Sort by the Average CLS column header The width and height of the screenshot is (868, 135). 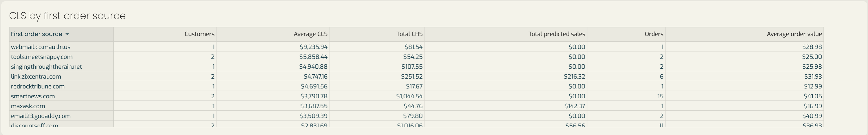[273, 34]
